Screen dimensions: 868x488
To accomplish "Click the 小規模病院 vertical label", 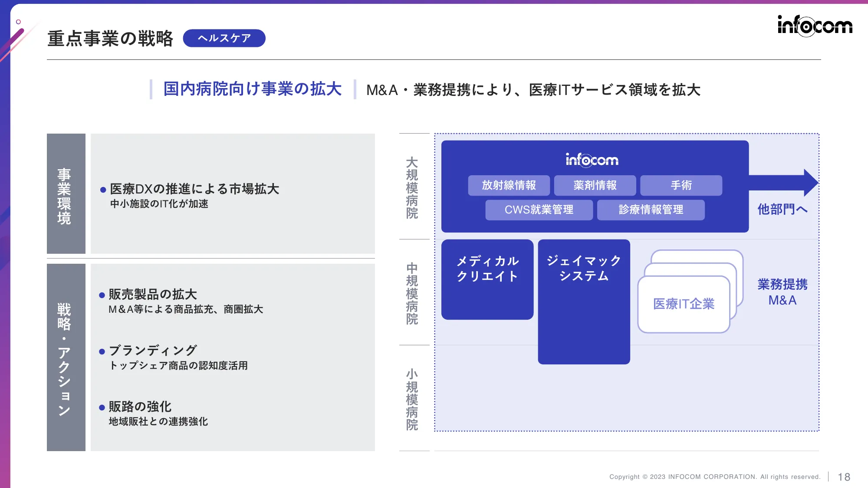I will pyautogui.click(x=412, y=399).
